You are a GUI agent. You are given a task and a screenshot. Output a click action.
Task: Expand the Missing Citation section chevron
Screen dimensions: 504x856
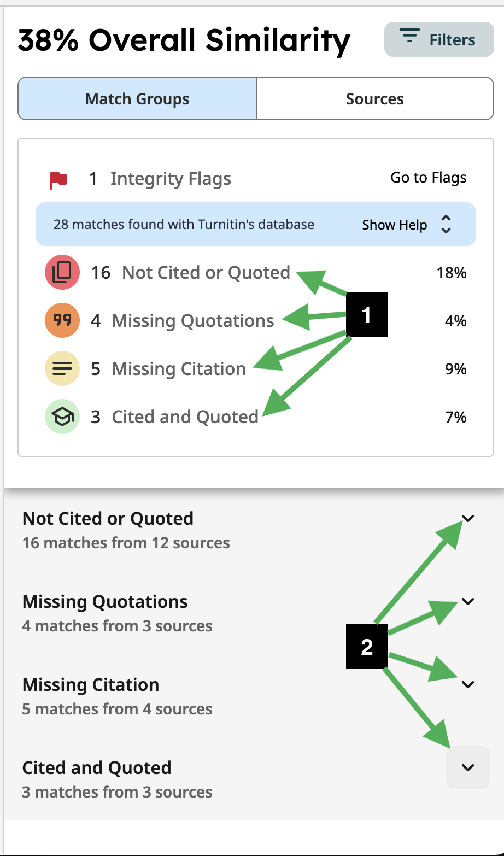(467, 684)
